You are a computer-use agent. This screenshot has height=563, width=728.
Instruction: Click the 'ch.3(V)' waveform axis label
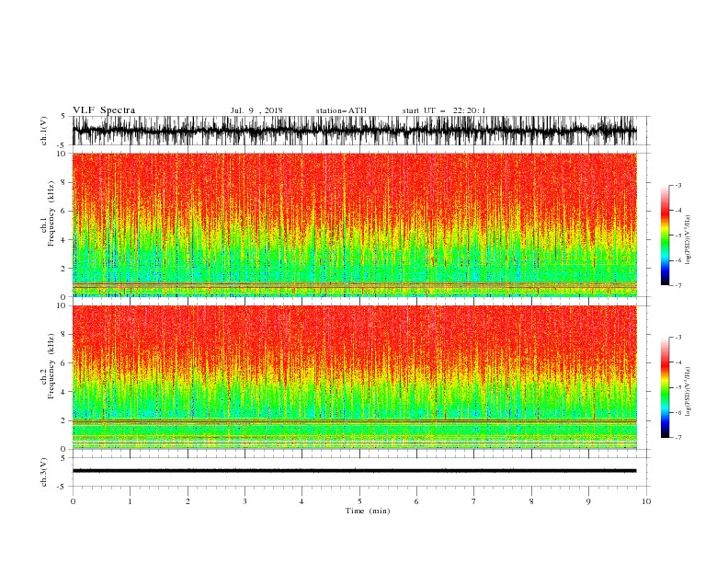[44, 472]
